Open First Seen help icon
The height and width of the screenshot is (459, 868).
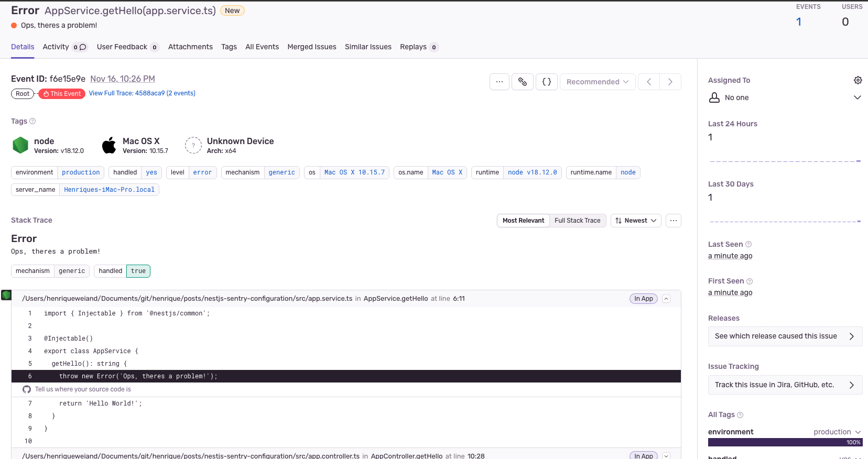pos(750,281)
